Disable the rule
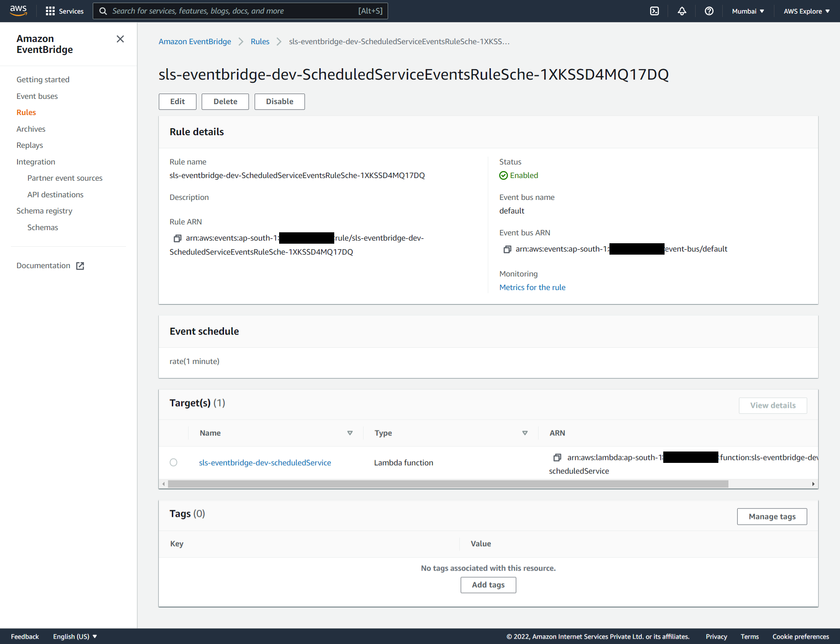This screenshot has width=840, height=644. coord(280,101)
